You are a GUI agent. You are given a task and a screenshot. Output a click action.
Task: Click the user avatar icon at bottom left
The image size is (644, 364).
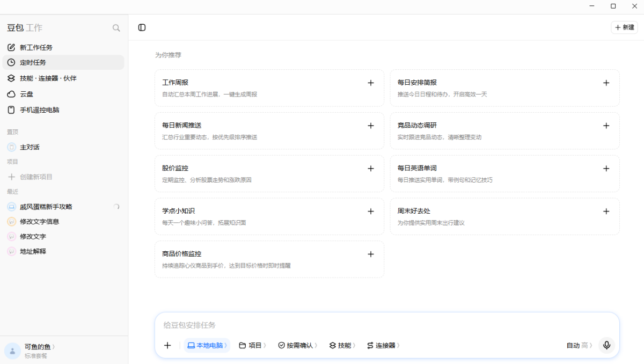[13, 351]
